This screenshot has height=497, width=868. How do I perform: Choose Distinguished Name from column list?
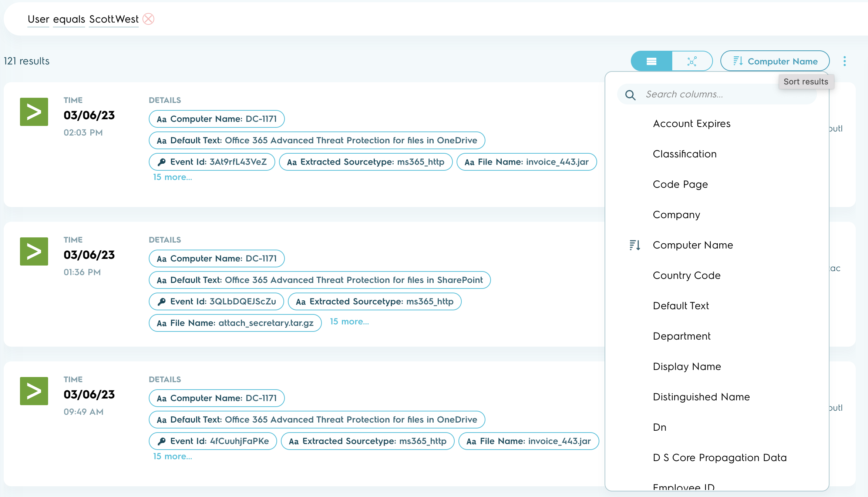(701, 397)
